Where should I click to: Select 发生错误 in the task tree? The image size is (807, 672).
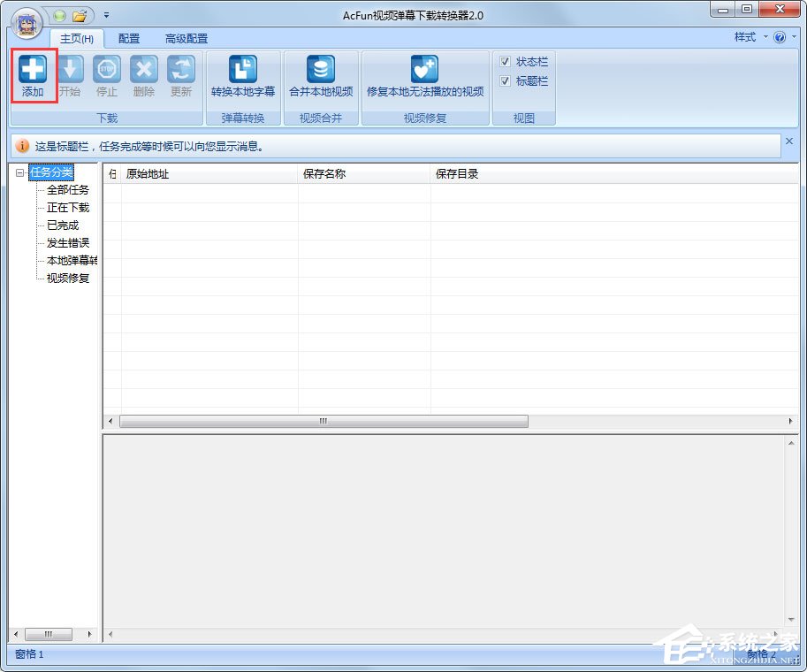pyautogui.click(x=68, y=242)
